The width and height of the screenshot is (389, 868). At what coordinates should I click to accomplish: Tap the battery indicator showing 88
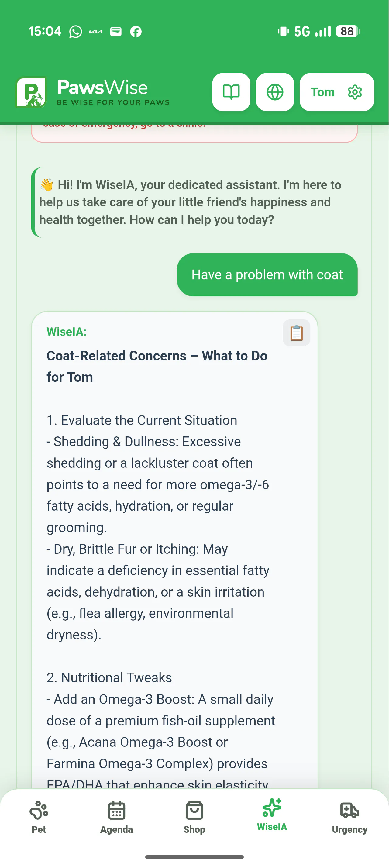pos(348,31)
